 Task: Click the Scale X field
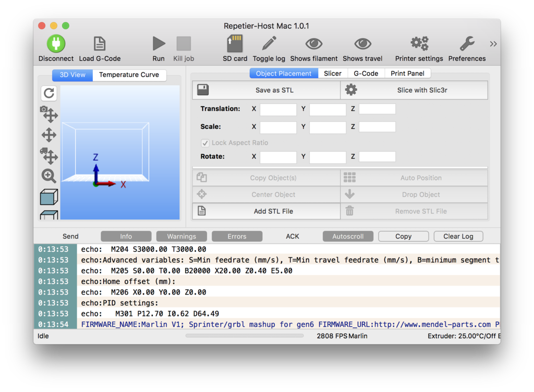[x=278, y=127]
